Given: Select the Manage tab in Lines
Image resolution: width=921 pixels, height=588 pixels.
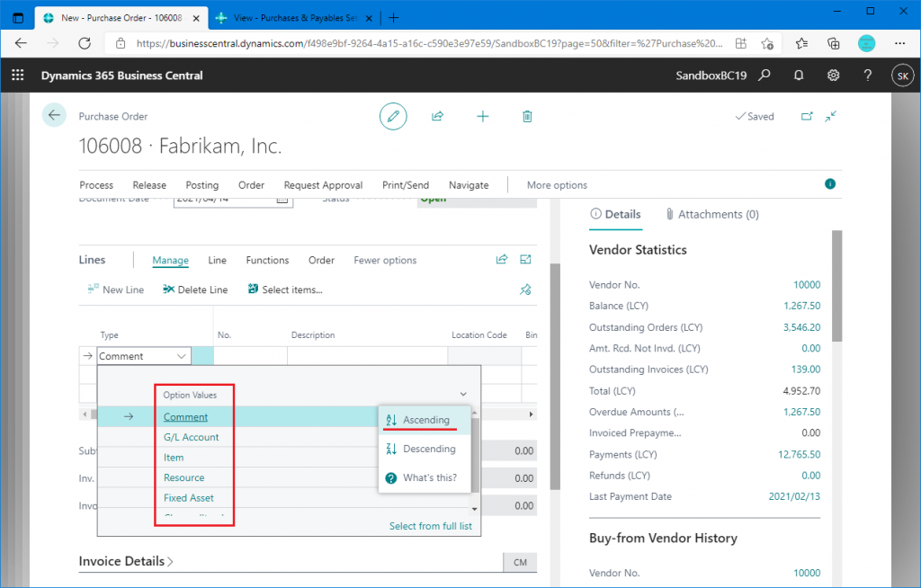Looking at the screenshot, I should pos(170,260).
